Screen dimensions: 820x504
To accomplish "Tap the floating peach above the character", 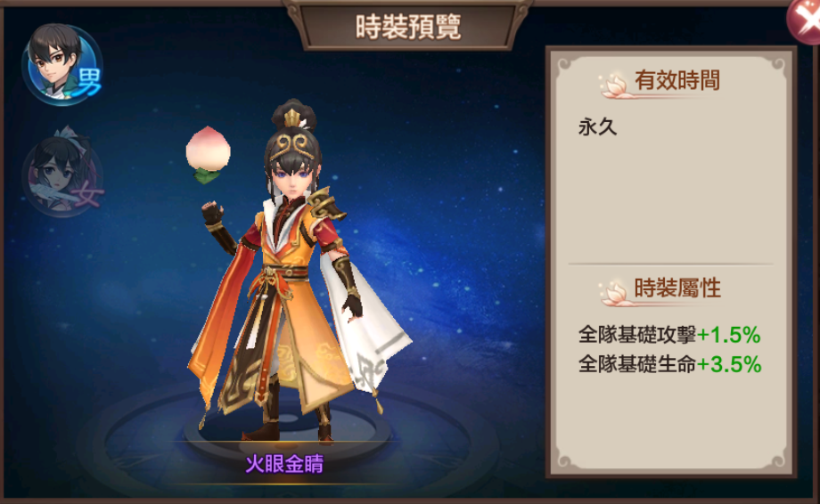I will click(207, 155).
